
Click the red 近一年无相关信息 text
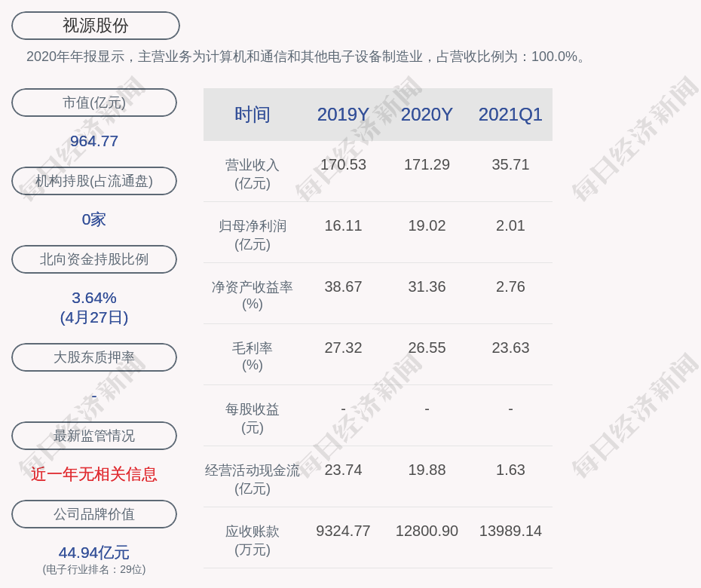(x=94, y=474)
